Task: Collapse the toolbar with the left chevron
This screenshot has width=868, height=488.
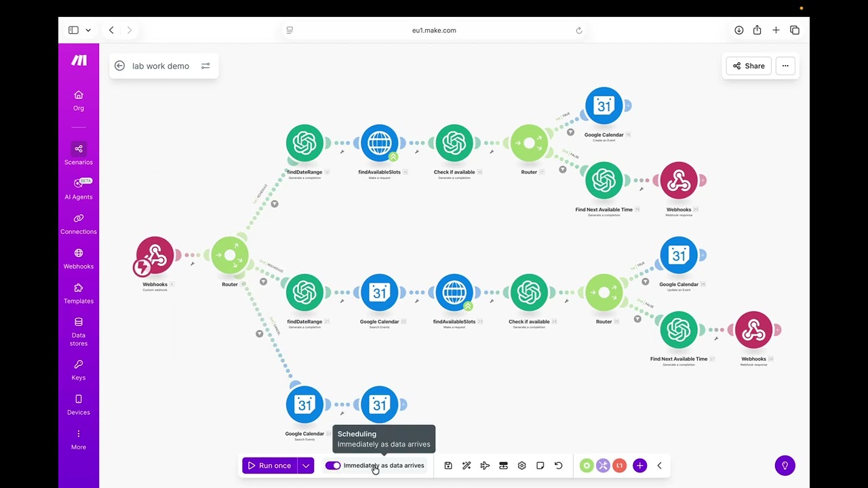Action: pyautogui.click(x=659, y=466)
